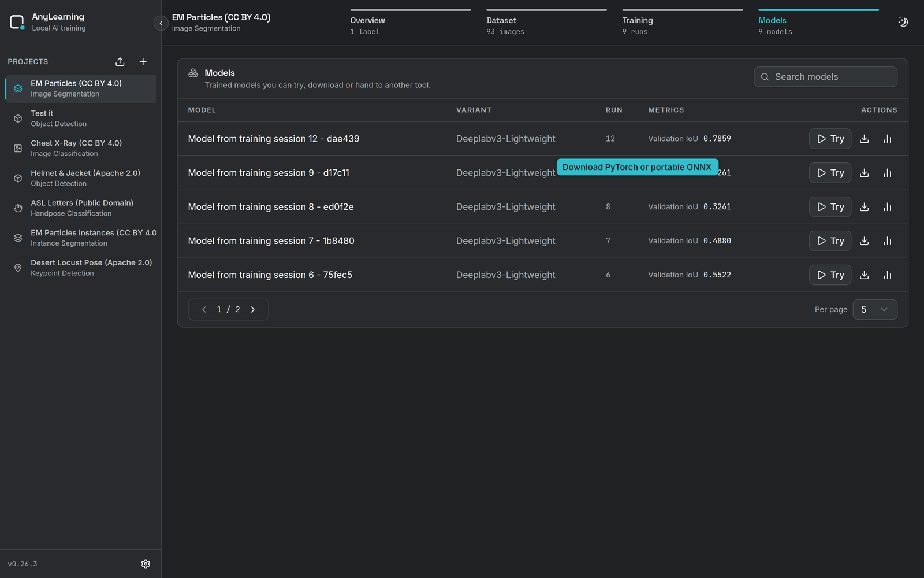Download the session 12 dae439 model
924x578 pixels.
click(864, 139)
